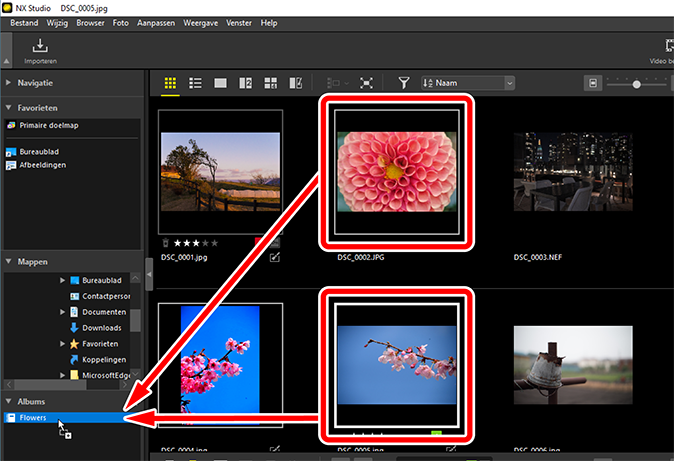Click the Mappen horizontal scrollbar
The image size is (674, 461).
tap(48, 384)
